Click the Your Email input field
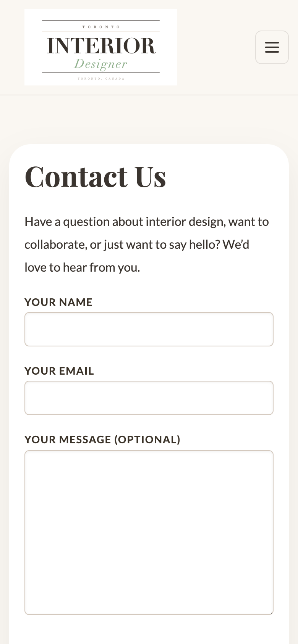The width and height of the screenshot is (298, 644). pos(149,398)
